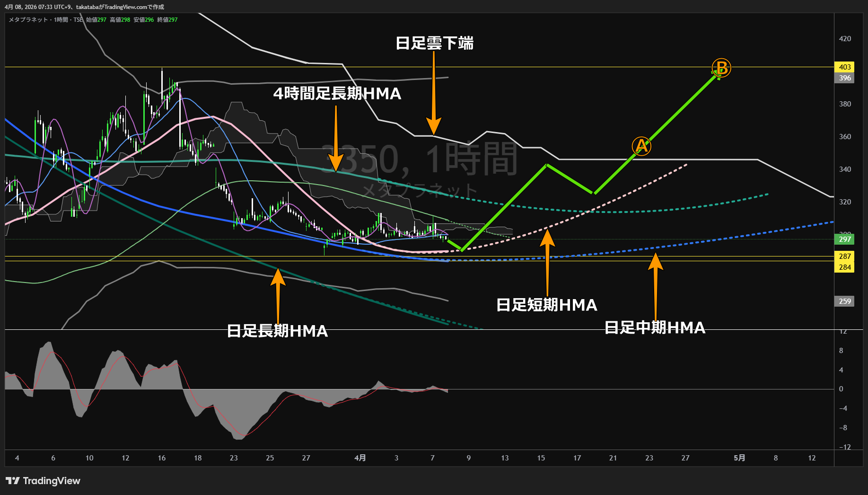
Task: Click the green 297 current price label
Action: pos(845,239)
